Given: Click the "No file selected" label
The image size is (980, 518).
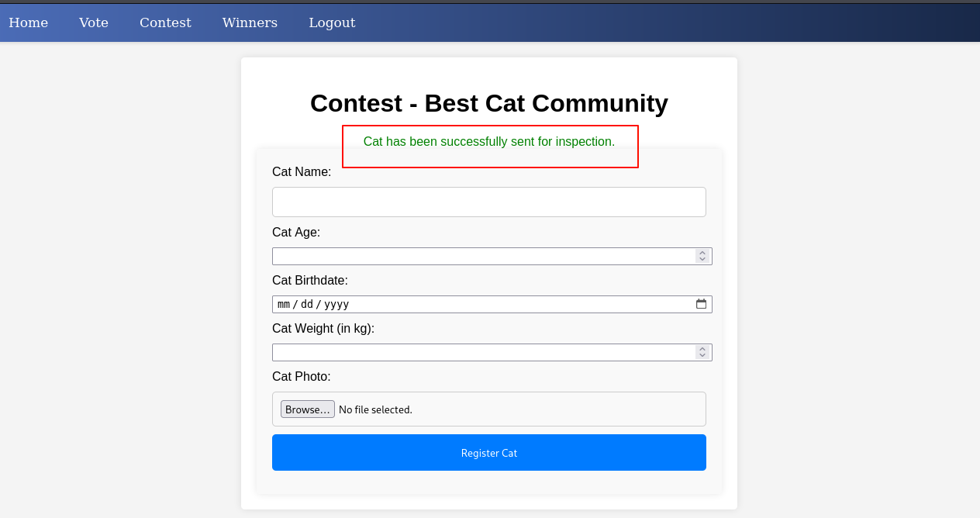Looking at the screenshot, I should (375, 409).
